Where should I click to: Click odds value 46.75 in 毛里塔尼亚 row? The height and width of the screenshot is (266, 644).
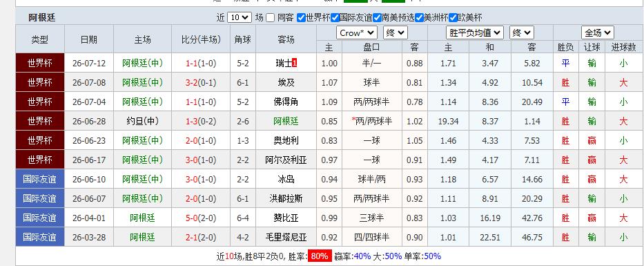click(x=532, y=237)
